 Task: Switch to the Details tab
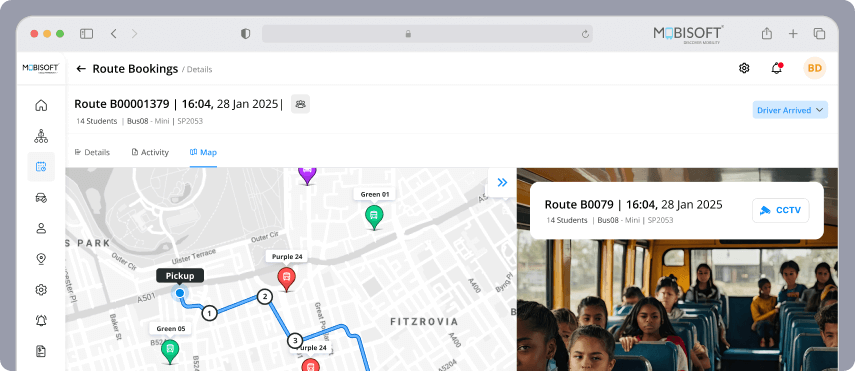coord(92,152)
